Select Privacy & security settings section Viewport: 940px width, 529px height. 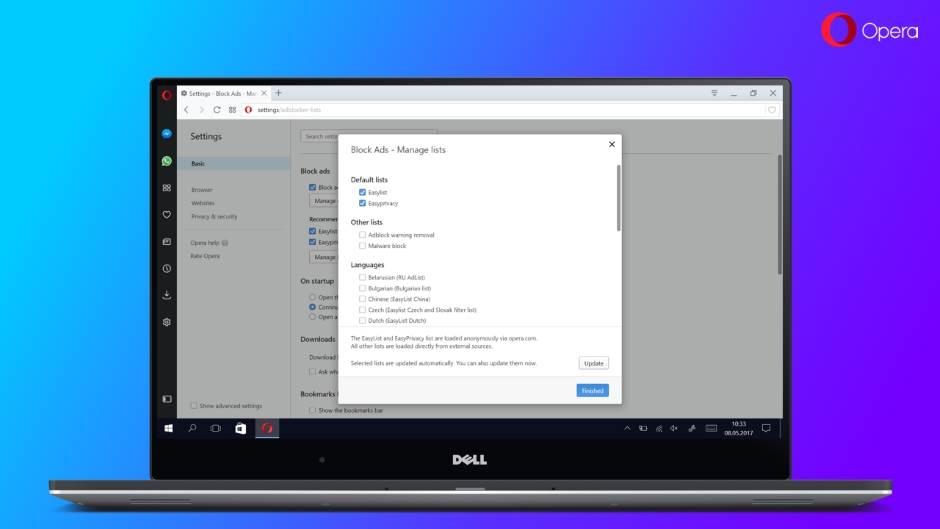tap(214, 217)
